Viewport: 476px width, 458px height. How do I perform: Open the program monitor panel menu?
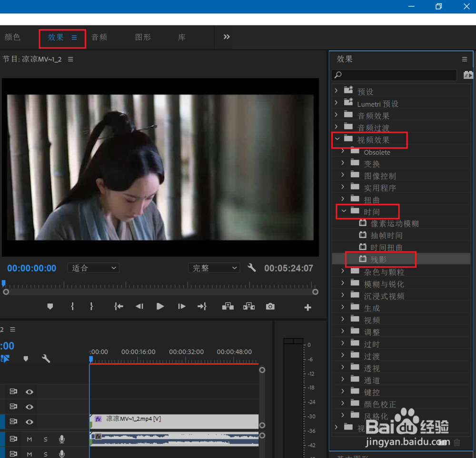[70, 59]
